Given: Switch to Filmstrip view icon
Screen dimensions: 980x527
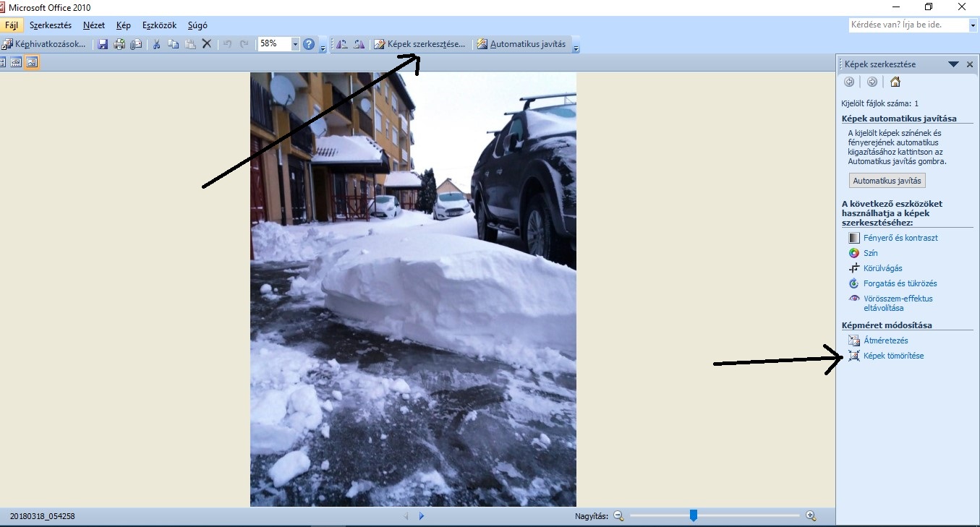Looking at the screenshot, I should coord(16,62).
